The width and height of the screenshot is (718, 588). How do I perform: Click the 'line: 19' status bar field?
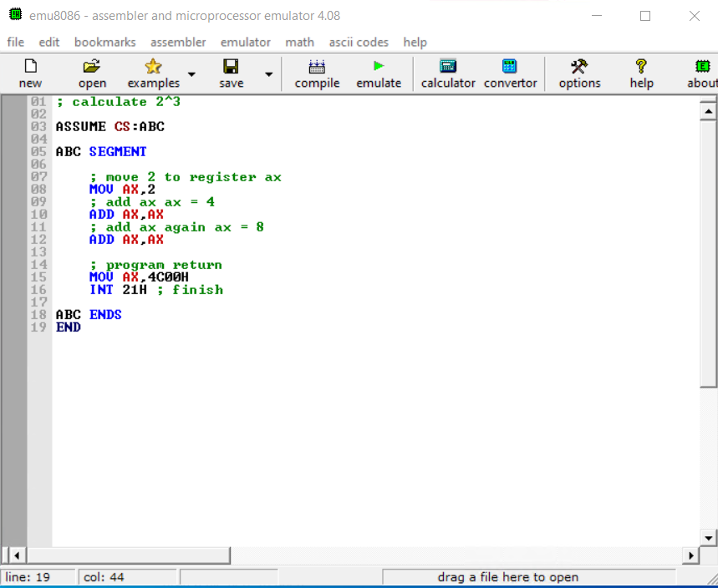coord(38,577)
